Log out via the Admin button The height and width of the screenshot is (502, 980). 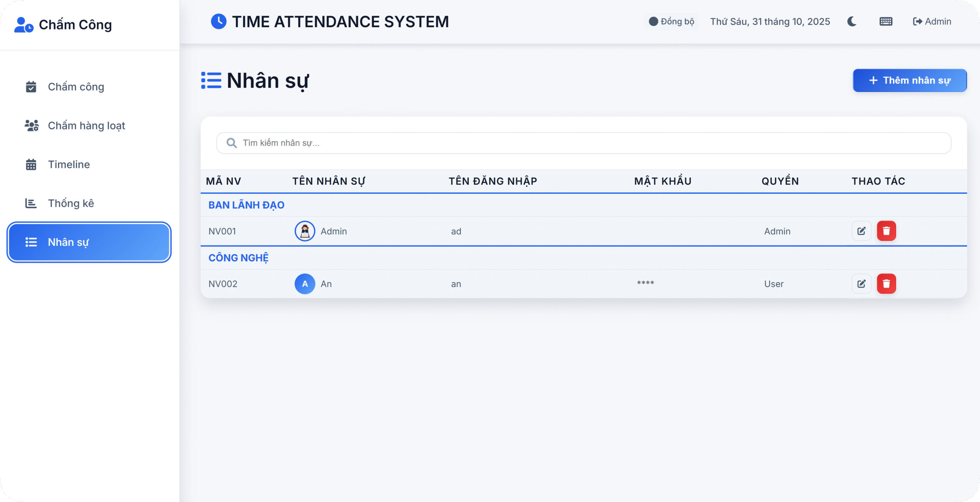[x=932, y=21]
